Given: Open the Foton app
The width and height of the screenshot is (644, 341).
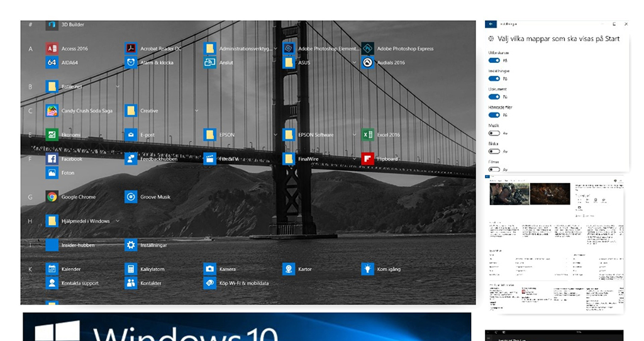Looking at the screenshot, I should tap(60, 173).
